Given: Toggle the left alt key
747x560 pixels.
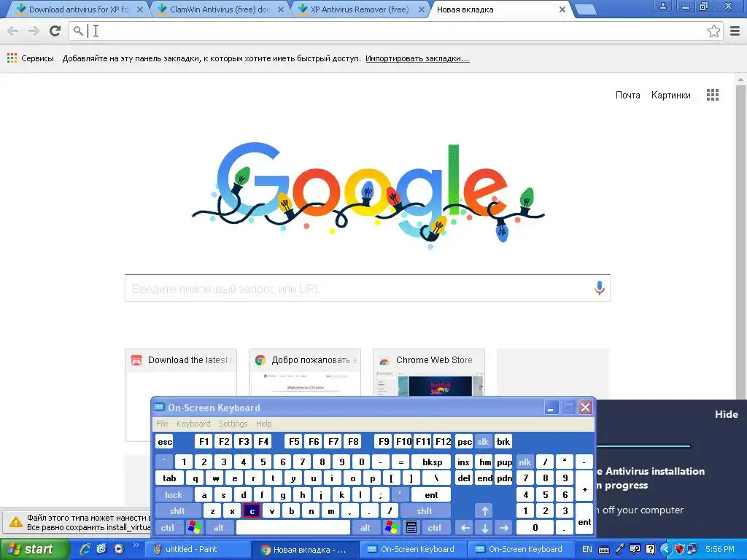Looking at the screenshot, I should click(x=219, y=528).
